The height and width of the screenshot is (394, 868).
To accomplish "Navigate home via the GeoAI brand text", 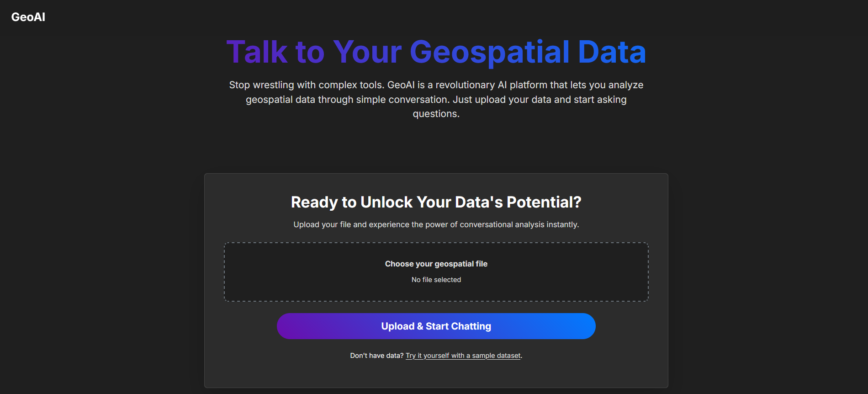I will tap(28, 17).
